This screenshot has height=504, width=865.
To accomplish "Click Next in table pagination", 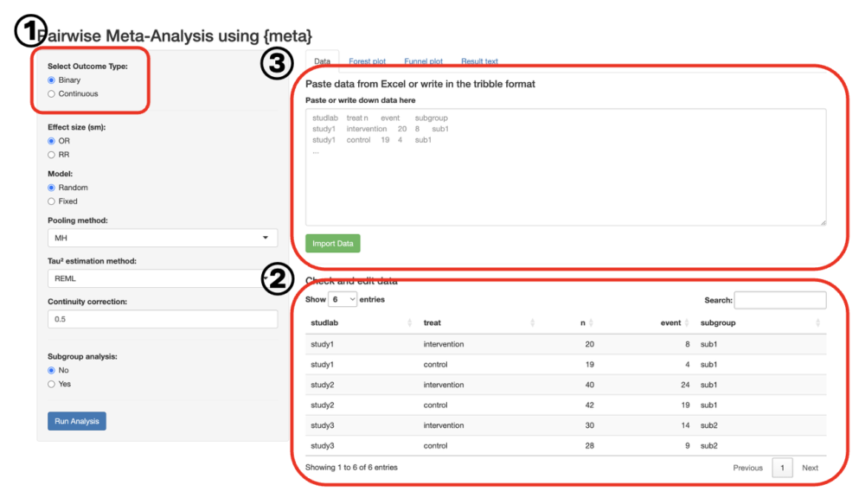I will (810, 468).
